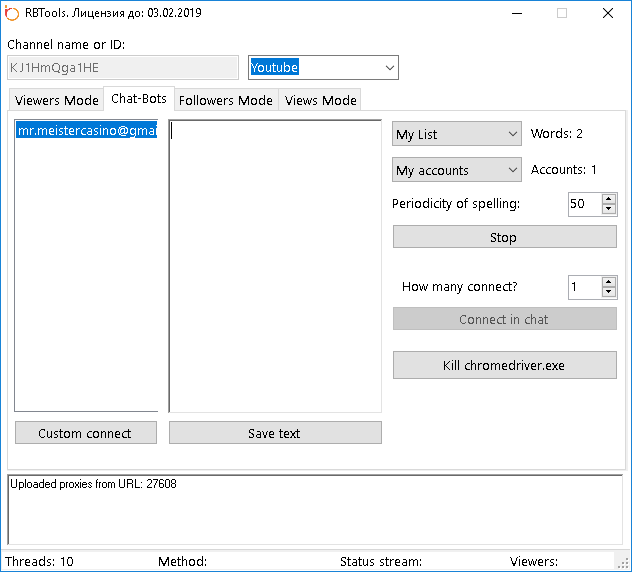Decrease Periodicity of spelling value
The image size is (632, 572).
[x=609, y=209]
